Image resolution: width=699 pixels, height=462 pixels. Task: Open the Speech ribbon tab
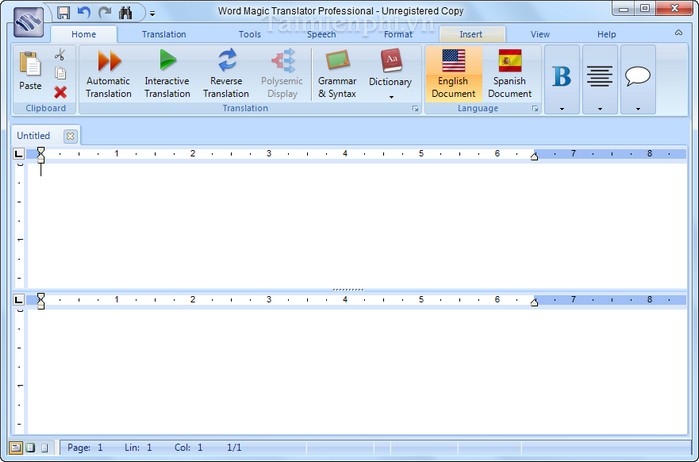click(x=321, y=34)
